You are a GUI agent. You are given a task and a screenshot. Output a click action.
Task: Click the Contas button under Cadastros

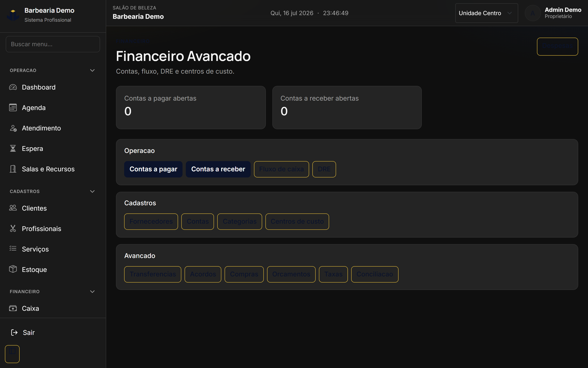click(x=198, y=221)
